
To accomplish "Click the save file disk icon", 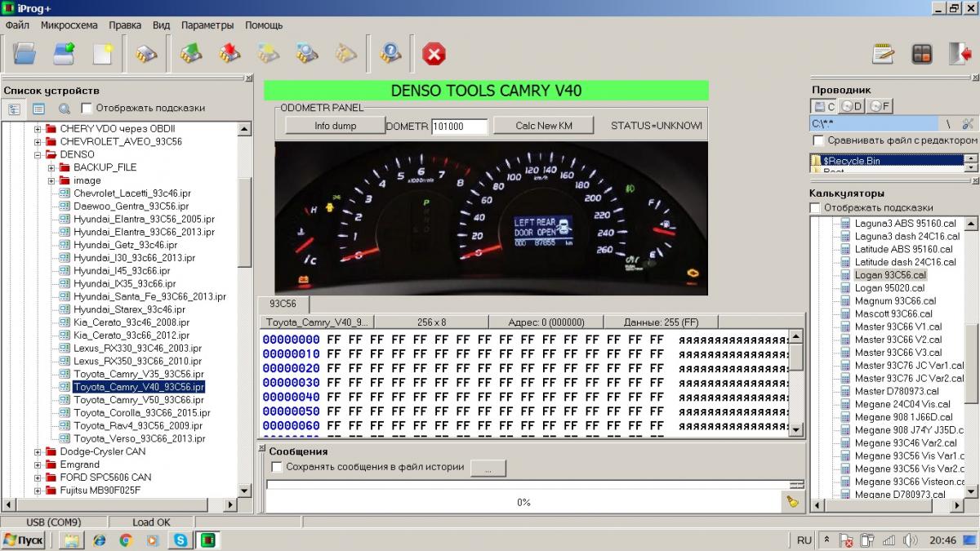I will coord(64,54).
